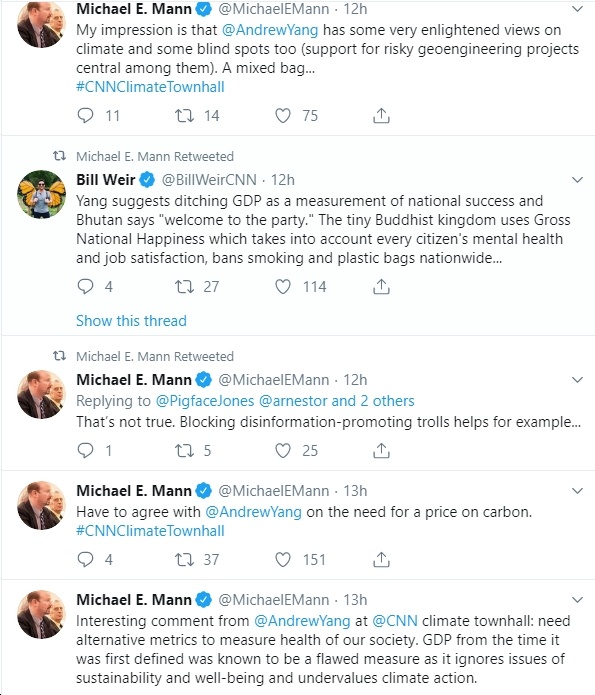Retweet the Bill Weir tweet about Bhutan
The image size is (595, 695).
pyautogui.click(x=184, y=287)
